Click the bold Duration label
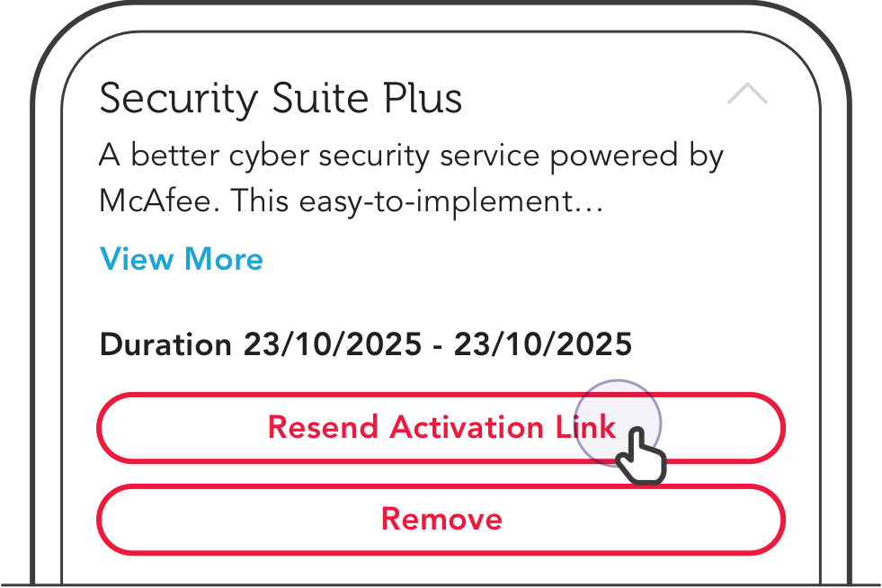The image size is (882, 588). click(165, 343)
